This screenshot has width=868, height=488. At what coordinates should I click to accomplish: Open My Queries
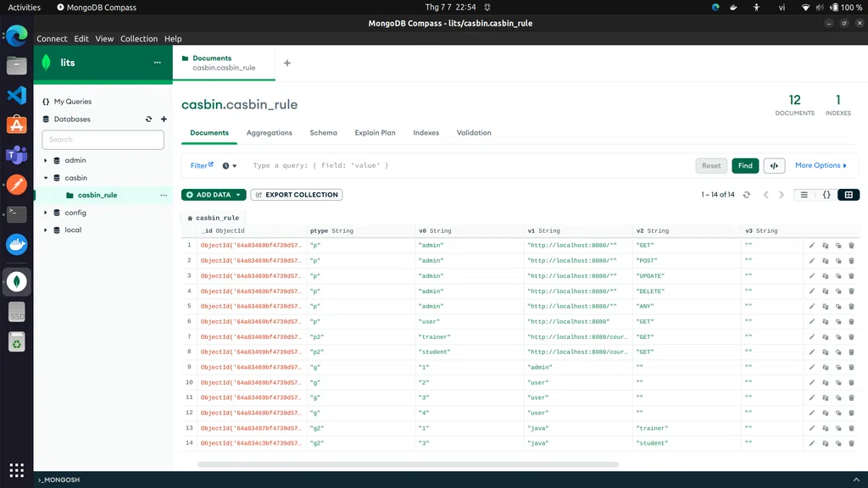[73, 102]
